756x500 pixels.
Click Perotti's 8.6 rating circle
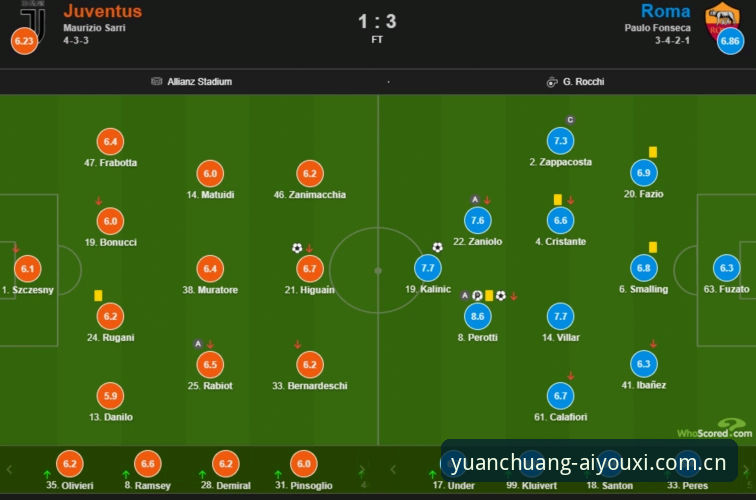point(477,316)
